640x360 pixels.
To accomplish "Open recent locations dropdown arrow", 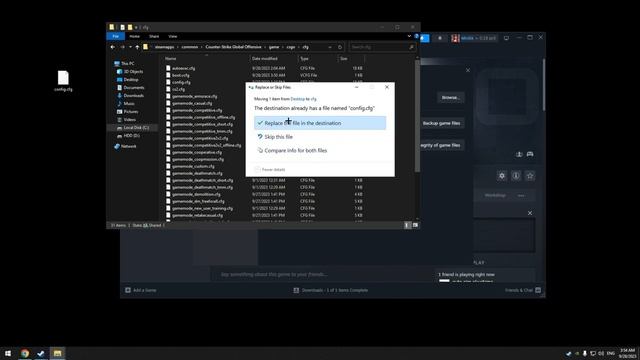I will (130, 47).
